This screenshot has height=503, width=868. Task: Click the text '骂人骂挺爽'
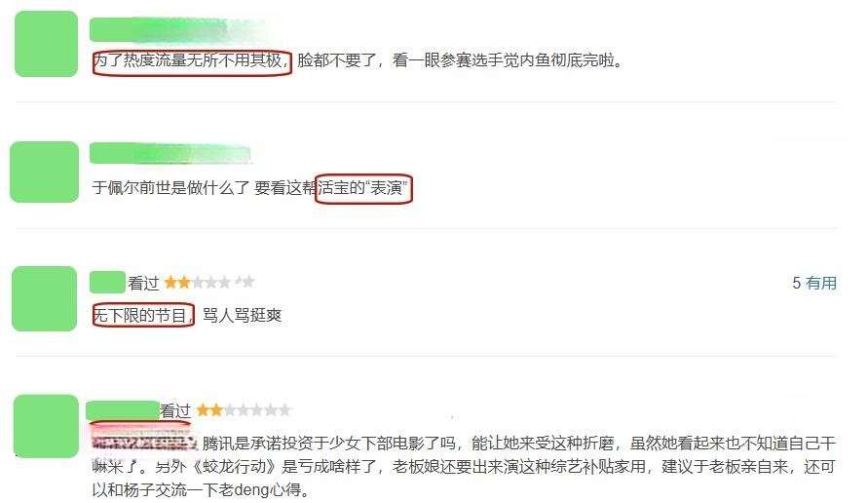(x=243, y=315)
